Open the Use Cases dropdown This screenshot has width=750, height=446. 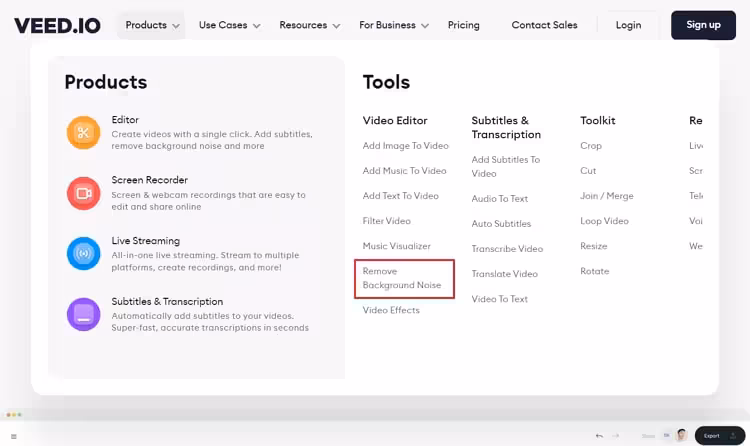coord(229,25)
